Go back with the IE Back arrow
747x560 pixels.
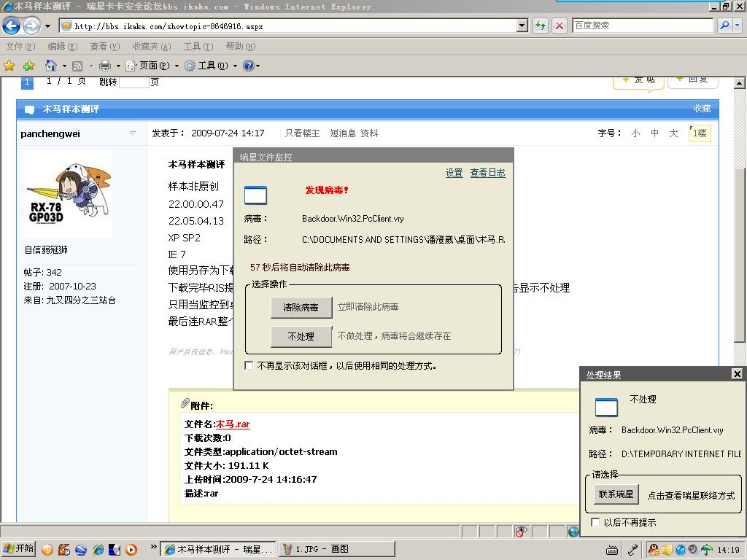(11, 26)
